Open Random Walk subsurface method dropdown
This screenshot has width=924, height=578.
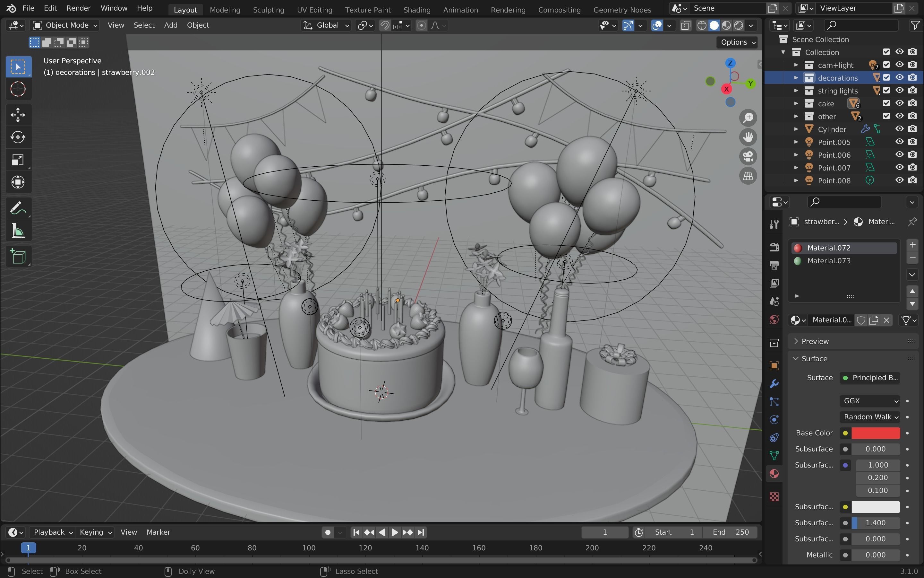point(870,417)
